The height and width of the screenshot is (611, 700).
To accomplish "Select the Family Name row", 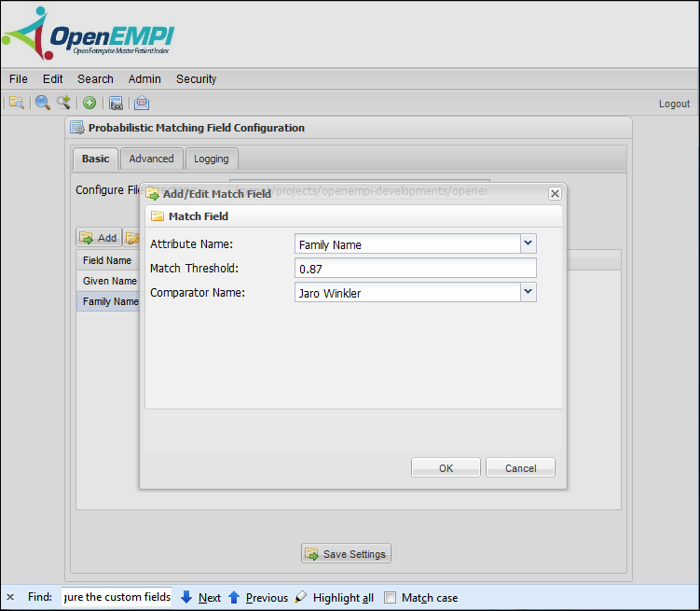I will point(110,301).
